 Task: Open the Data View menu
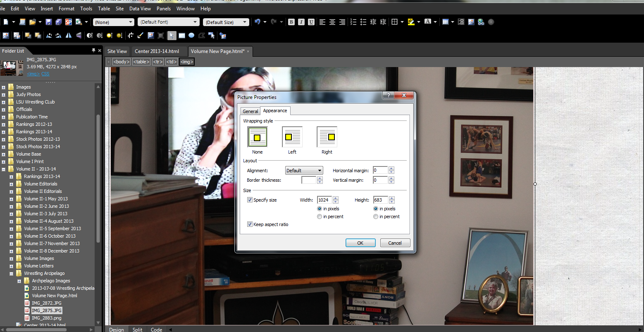(x=140, y=8)
